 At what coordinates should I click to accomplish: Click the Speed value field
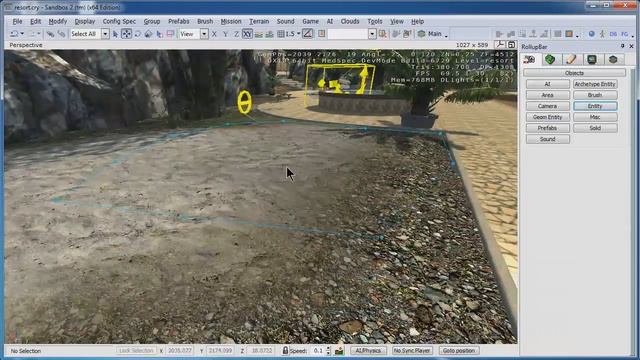click(x=317, y=351)
